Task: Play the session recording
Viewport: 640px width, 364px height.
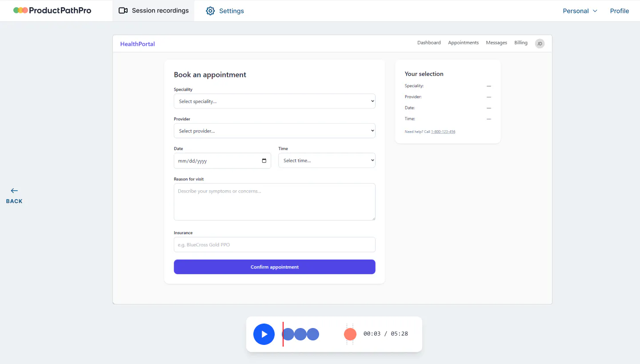Action: click(264, 334)
